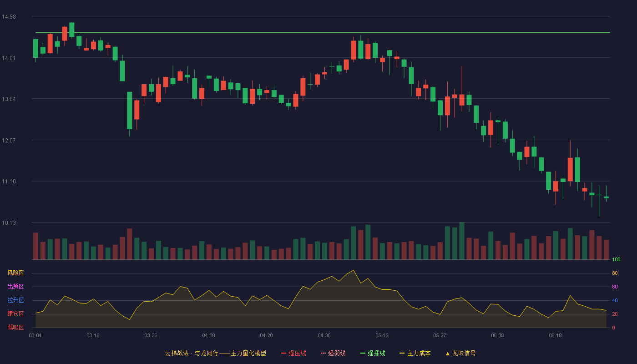Click the 11.10 price axis label
Screen dimensions: 637x364
click(9, 182)
